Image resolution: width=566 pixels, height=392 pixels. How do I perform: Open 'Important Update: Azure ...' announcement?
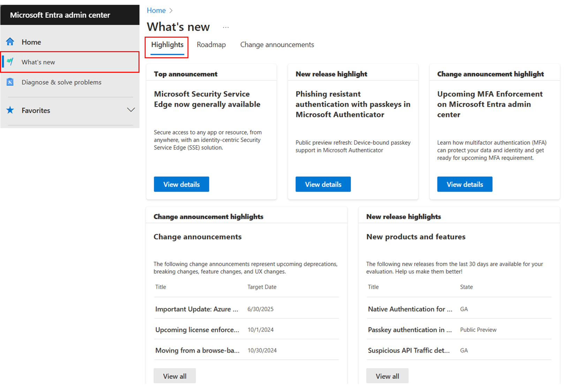point(197,309)
